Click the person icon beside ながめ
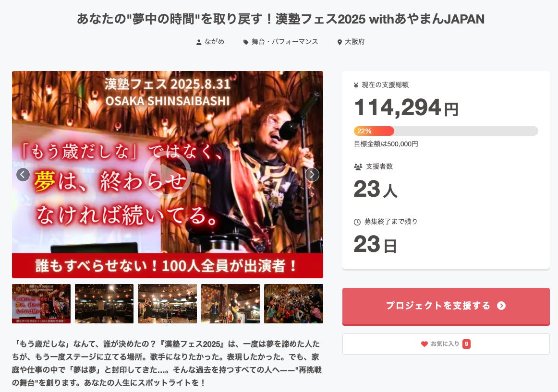Viewport: 558px width, 392px height. (x=199, y=42)
